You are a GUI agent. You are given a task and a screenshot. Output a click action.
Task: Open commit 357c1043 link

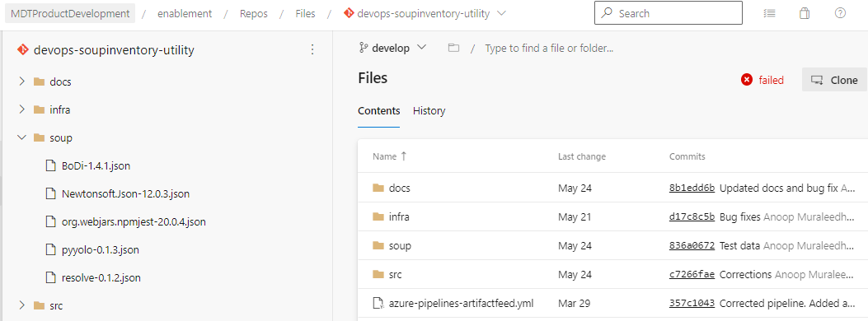pos(692,303)
